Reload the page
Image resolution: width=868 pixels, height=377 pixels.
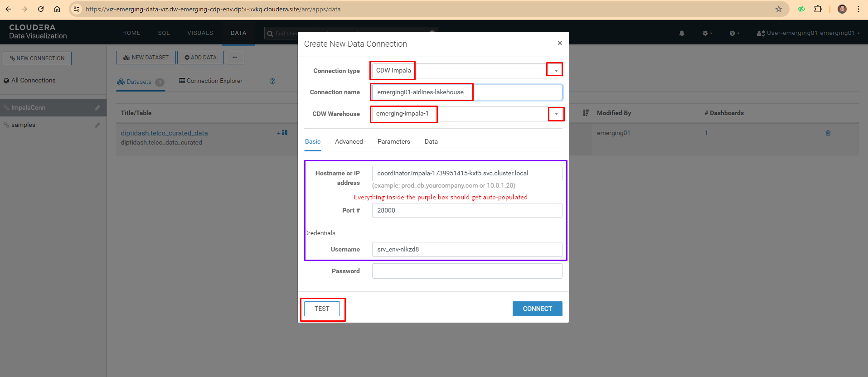41,9
